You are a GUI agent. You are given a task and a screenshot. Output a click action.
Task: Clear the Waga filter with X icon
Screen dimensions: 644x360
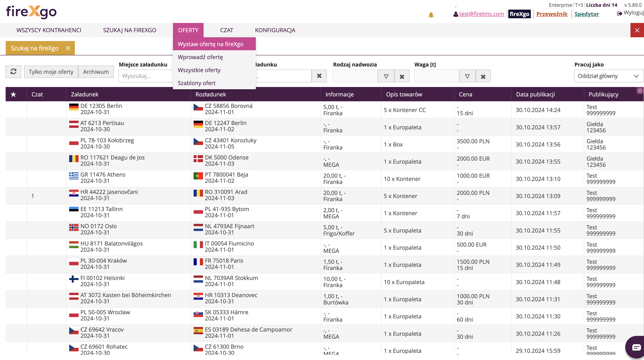483,76
